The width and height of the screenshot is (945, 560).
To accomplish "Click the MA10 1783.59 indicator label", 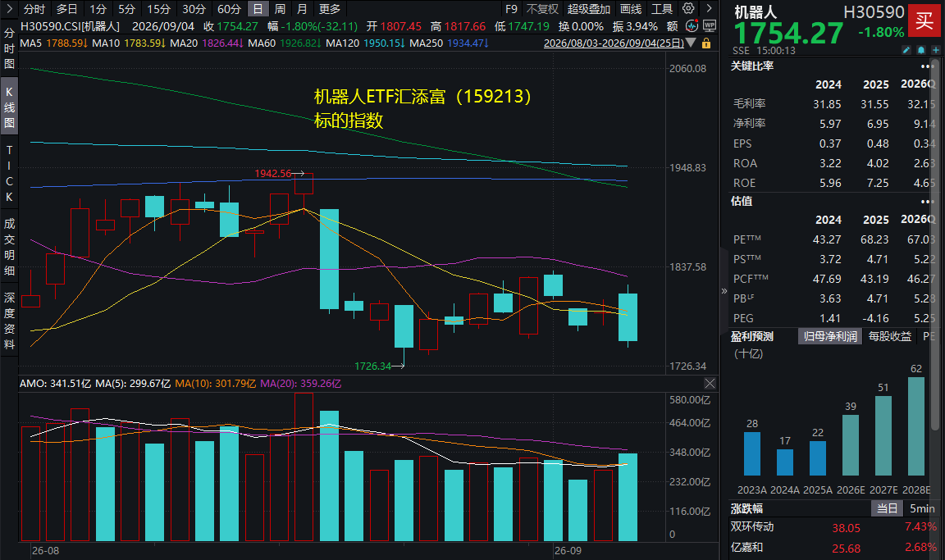I will coord(129,43).
